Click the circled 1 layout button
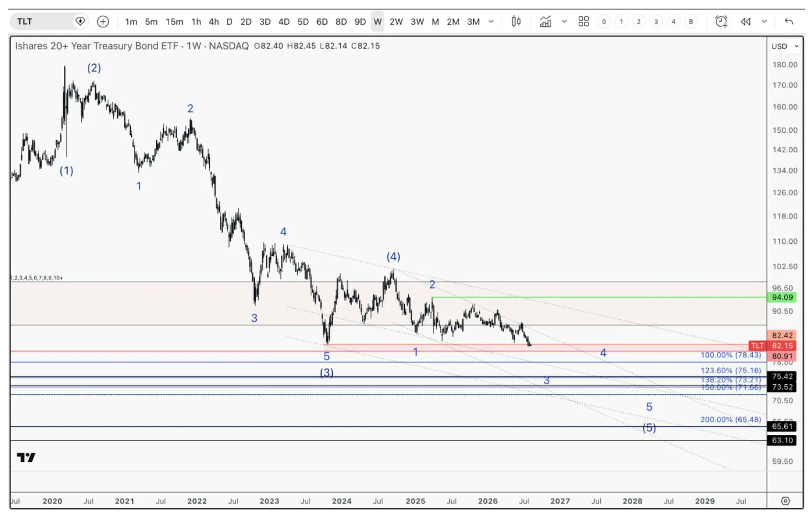Image resolution: width=812 pixels, height=516 pixels. click(621, 21)
